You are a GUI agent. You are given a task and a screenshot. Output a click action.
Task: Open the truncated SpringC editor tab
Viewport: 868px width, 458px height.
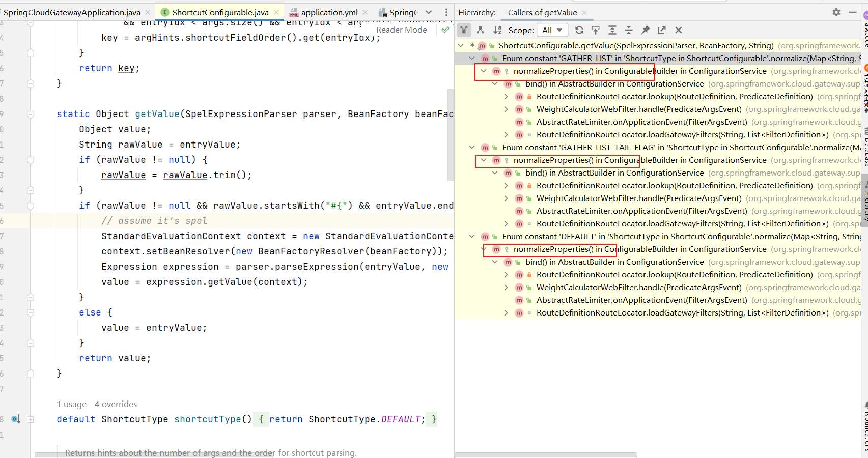pyautogui.click(x=403, y=12)
